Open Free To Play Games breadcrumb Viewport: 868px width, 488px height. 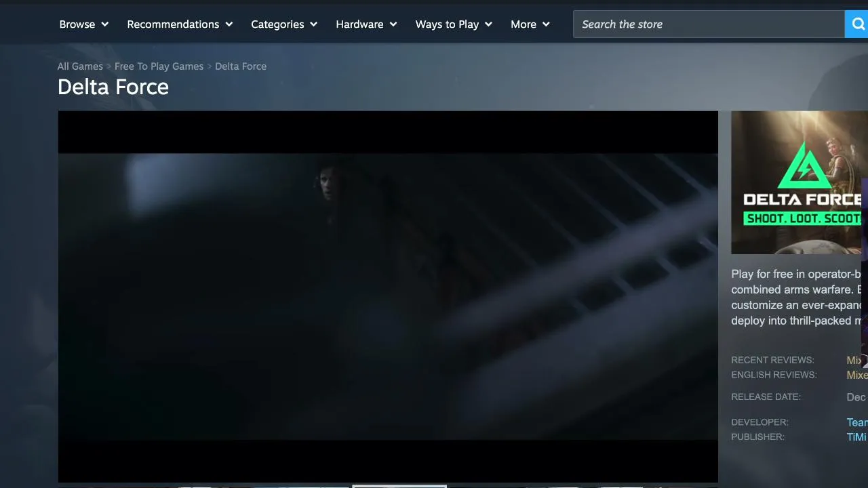pyautogui.click(x=159, y=66)
